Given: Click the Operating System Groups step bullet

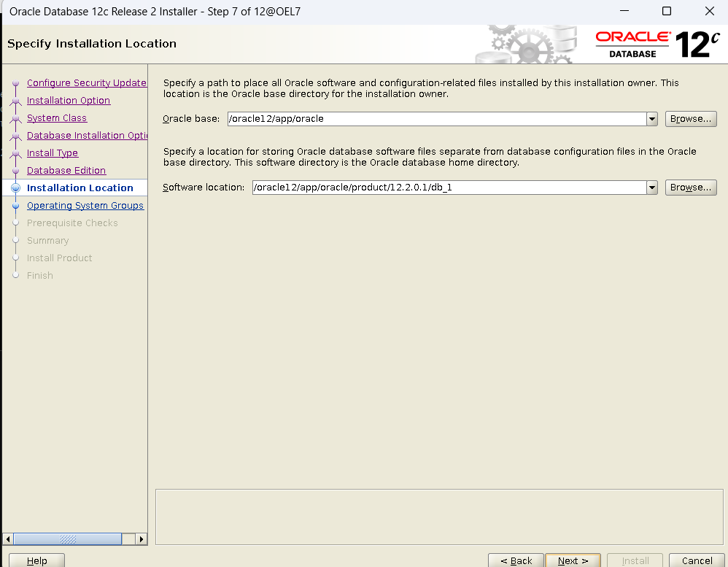Looking at the screenshot, I should coord(16,205).
